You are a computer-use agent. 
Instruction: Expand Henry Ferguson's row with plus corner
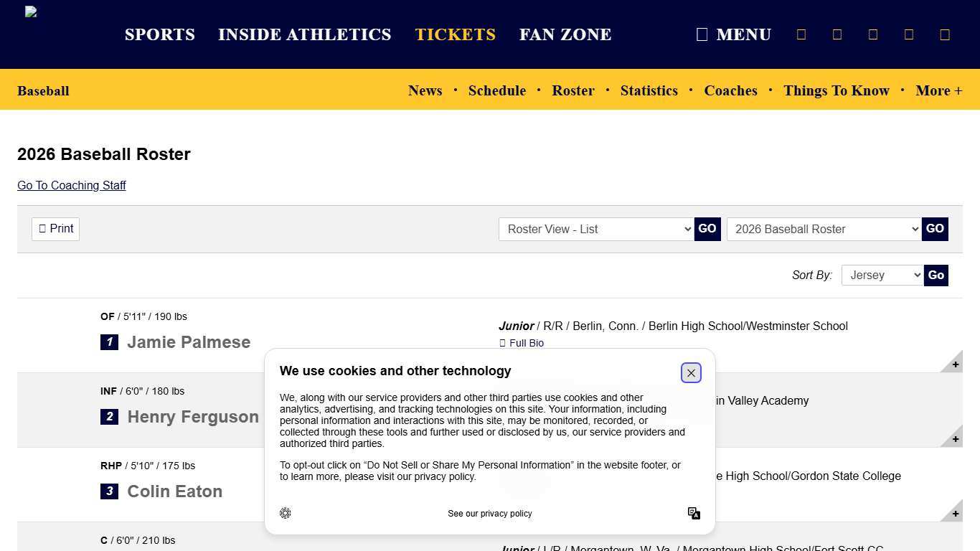[x=954, y=438]
